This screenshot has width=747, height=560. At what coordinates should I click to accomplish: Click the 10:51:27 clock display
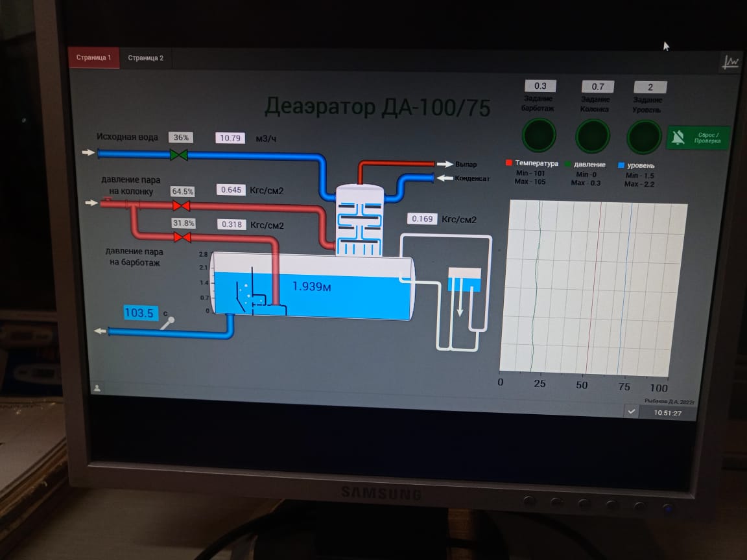(x=667, y=413)
